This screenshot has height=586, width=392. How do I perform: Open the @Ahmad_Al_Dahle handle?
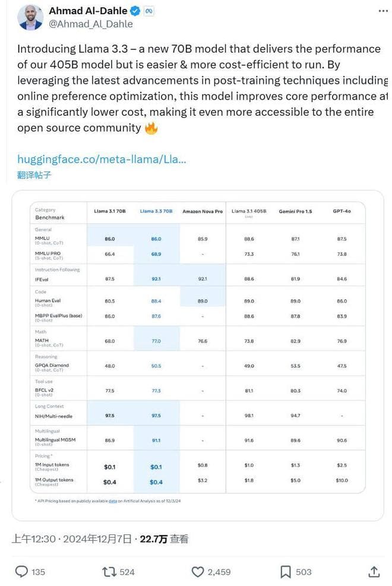click(x=90, y=24)
